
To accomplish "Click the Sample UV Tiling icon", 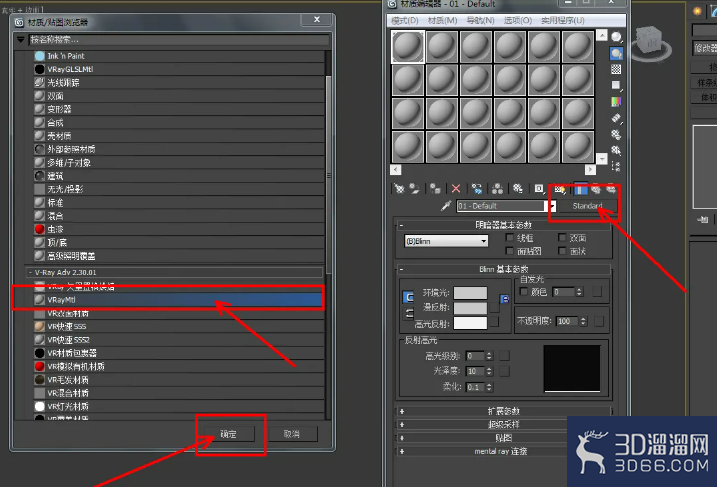I will point(616,86).
